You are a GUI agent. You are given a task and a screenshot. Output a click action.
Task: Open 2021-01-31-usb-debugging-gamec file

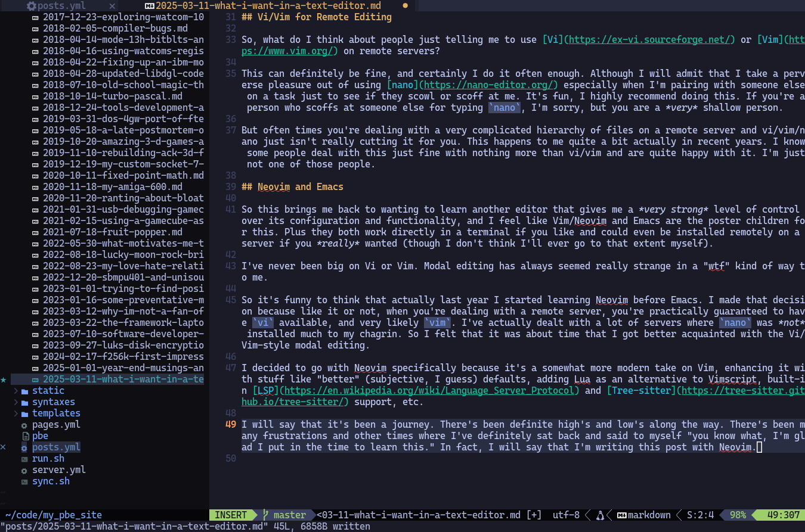click(x=123, y=210)
